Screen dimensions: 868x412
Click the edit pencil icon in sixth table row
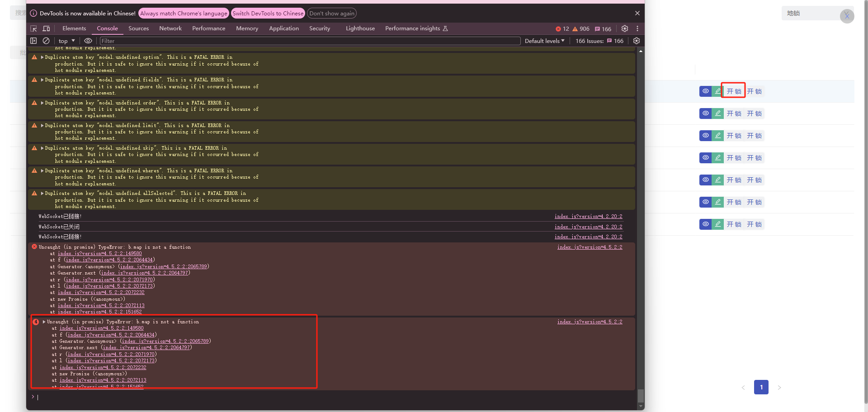click(718, 202)
